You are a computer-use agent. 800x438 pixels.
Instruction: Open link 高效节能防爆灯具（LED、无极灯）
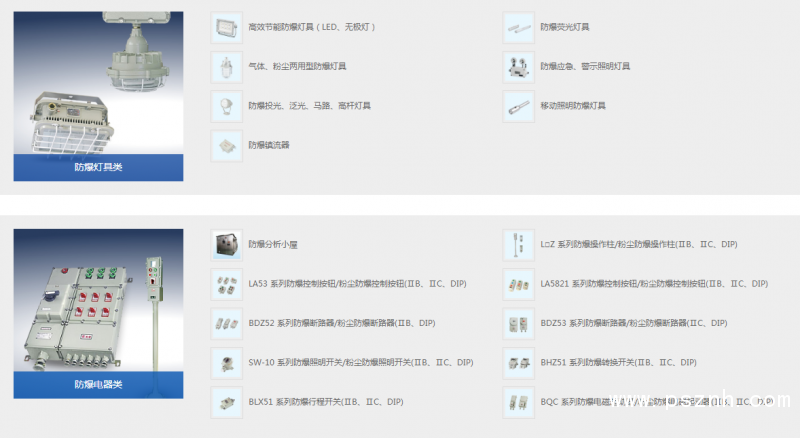point(312,27)
